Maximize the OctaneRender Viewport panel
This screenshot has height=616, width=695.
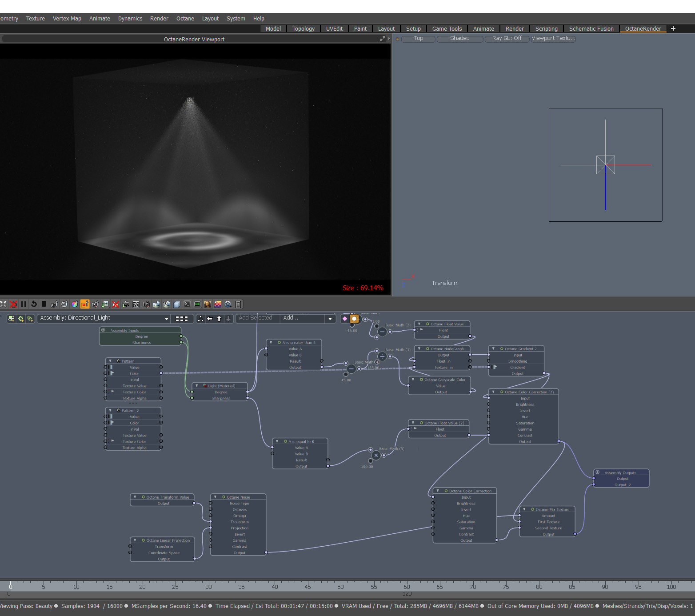pos(382,39)
